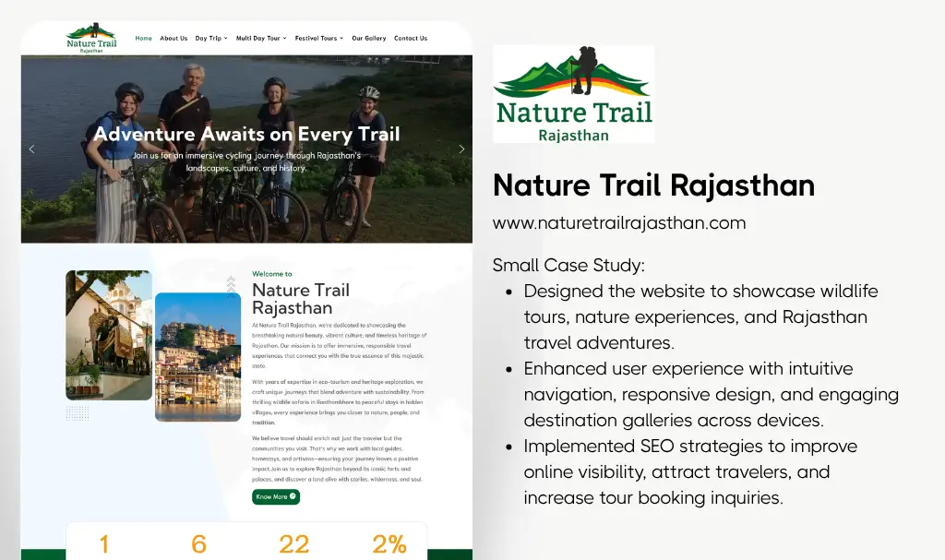The height and width of the screenshot is (560, 945).
Task: Click the large Nature Trail Rajasthan logo
Action: click(573, 94)
